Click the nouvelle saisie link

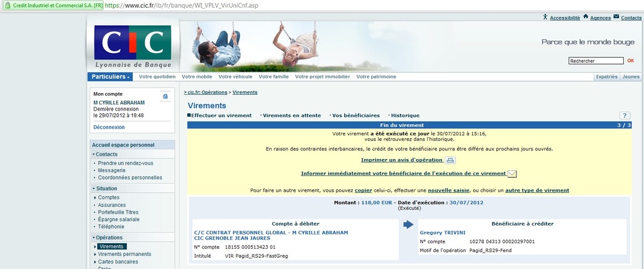(449, 190)
